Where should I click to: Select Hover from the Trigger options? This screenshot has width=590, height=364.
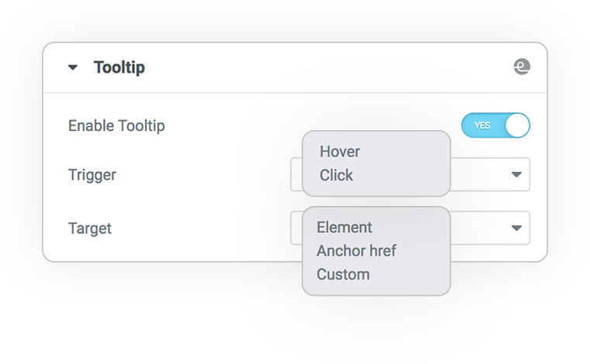[x=340, y=152]
